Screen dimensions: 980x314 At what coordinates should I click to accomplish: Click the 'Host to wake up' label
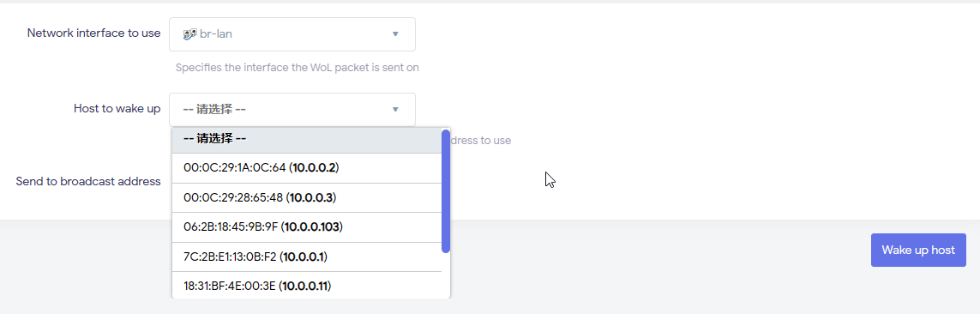117,109
